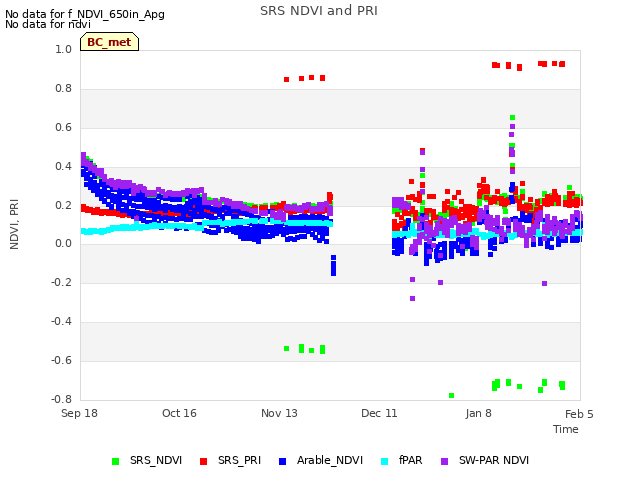Select the Arable_NDVI legend label
Viewport: 640px width, 480px height.
click(330, 460)
